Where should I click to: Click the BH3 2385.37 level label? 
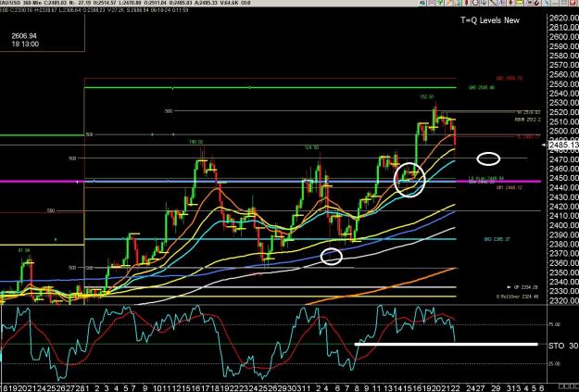497,239
